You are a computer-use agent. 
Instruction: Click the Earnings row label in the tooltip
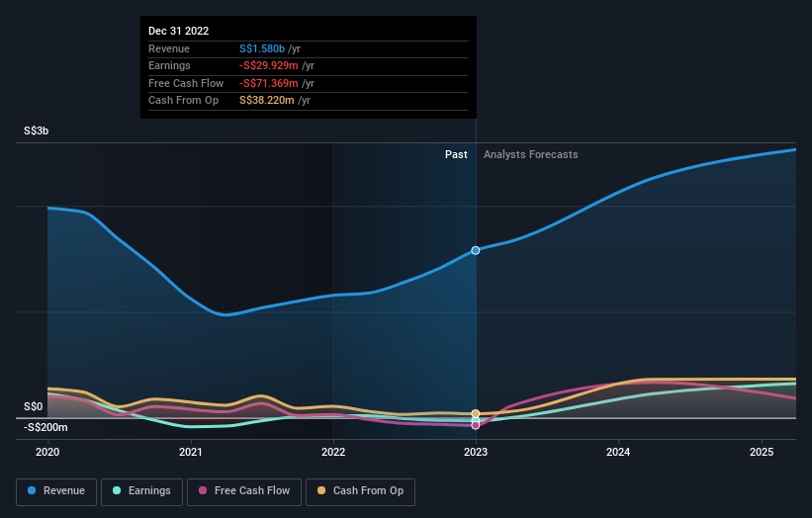(169, 65)
